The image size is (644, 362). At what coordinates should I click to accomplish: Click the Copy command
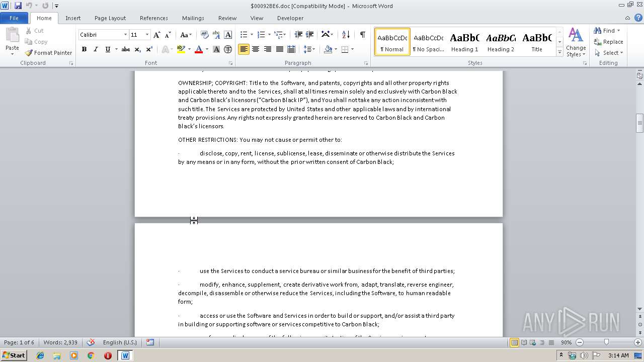pyautogui.click(x=36, y=42)
